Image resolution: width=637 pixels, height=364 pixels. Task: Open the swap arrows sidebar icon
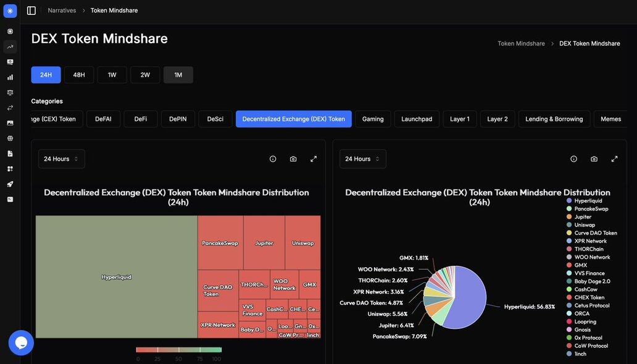click(10, 107)
